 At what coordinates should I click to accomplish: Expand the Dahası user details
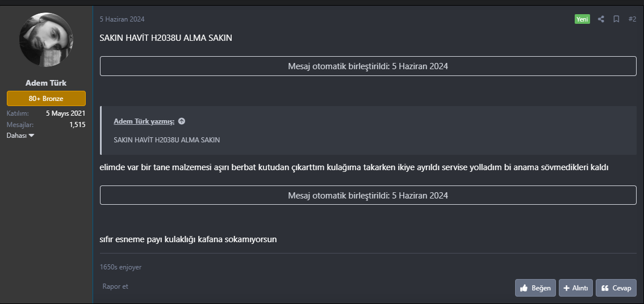20,136
